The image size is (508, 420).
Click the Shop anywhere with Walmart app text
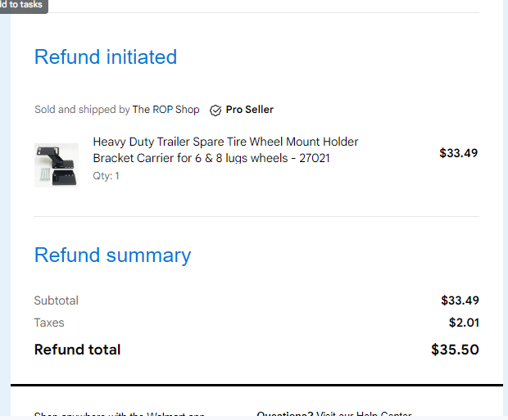pos(120,413)
